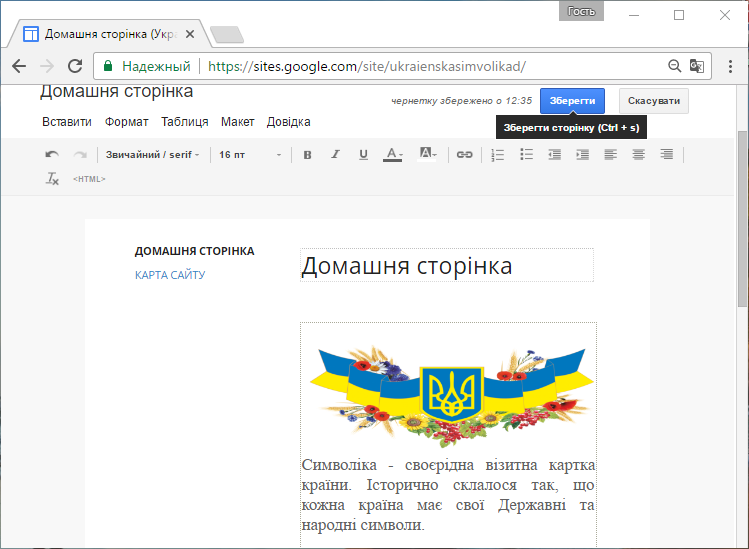Screen dimensions: 749x549
Task: Redo the last undone edit
Action: click(80, 154)
